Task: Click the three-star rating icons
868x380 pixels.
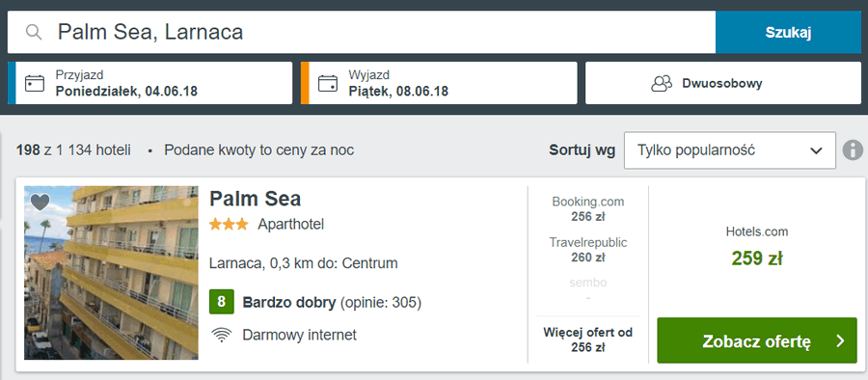Action: pos(229,225)
